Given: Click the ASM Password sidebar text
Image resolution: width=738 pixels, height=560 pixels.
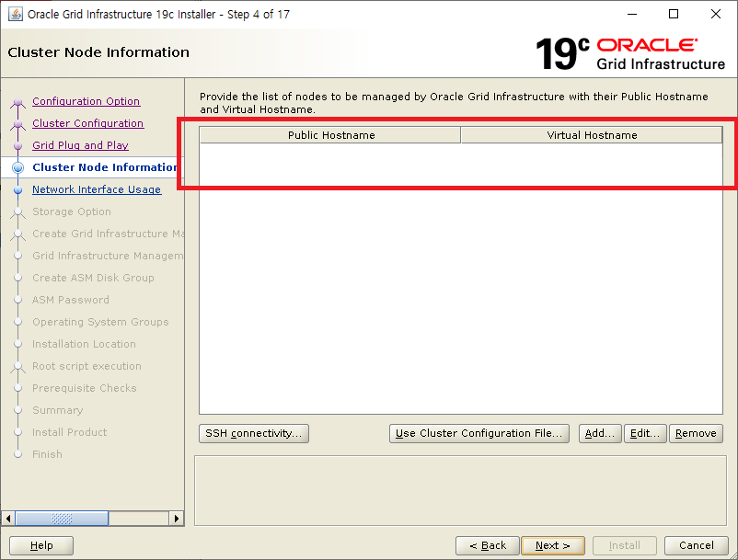Looking at the screenshot, I should tap(71, 300).
